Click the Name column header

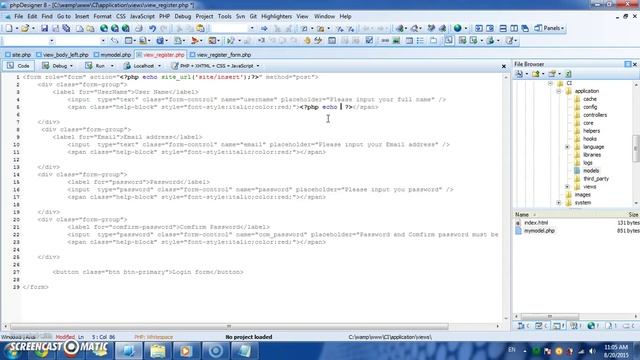[522, 215]
